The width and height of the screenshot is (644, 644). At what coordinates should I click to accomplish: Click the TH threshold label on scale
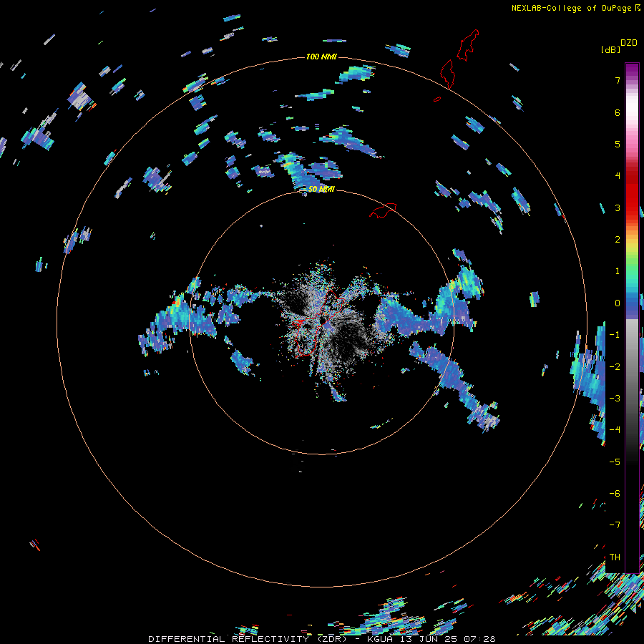pyautogui.click(x=615, y=557)
